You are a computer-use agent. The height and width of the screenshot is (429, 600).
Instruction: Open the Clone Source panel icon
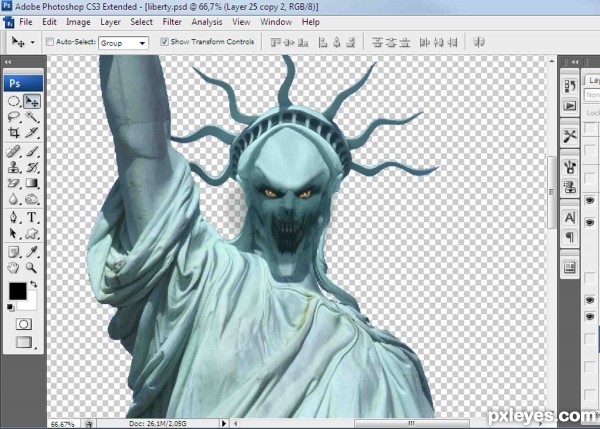pos(569,186)
